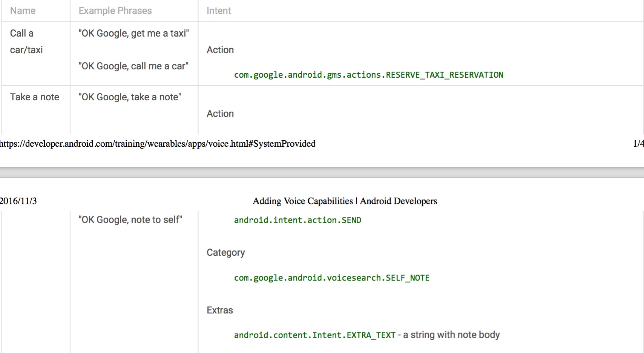Screen dimensions: 644x353
Task: Click the developer.android.com footer URL
Action: (158, 144)
